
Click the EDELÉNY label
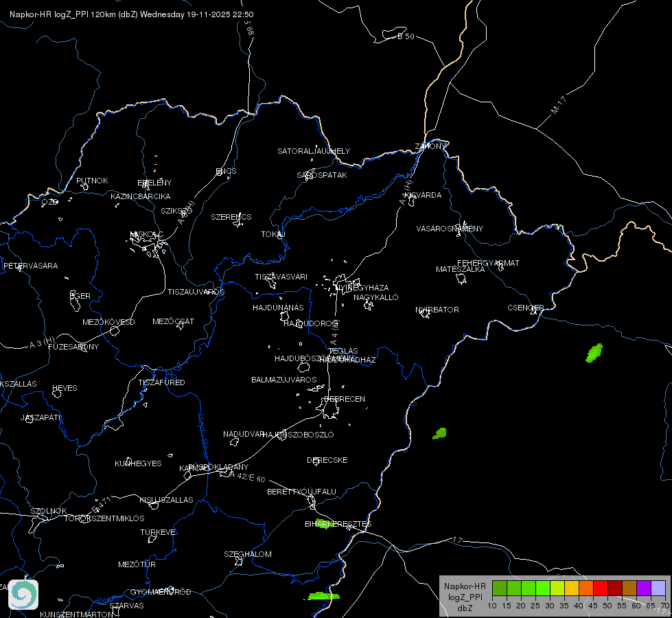pos(154,183)
